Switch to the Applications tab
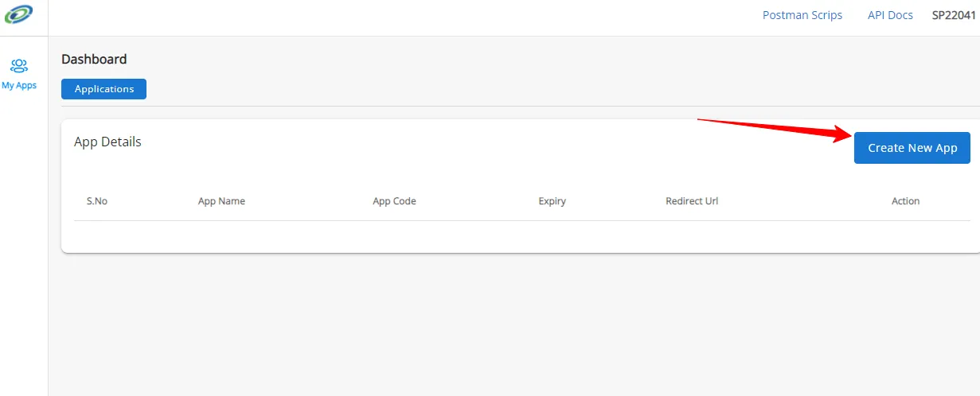 coord(103,89)
